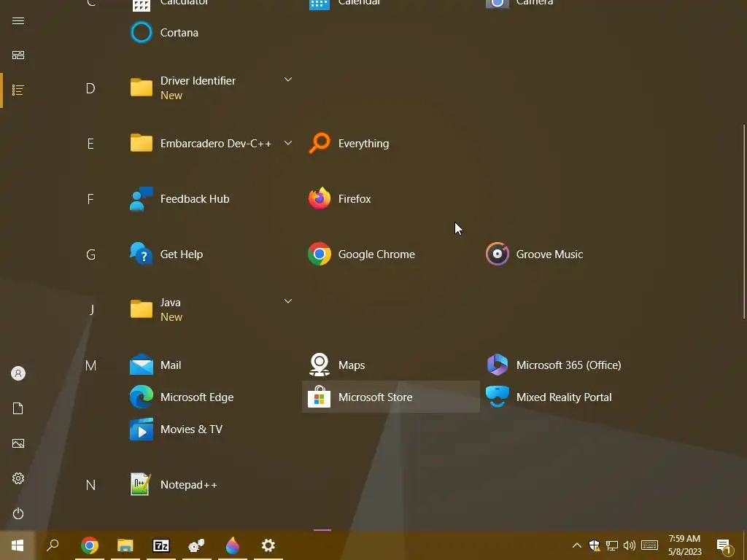Click the letter M section header
The width and height of the screenshot is (747, 560).
(90, 365)
